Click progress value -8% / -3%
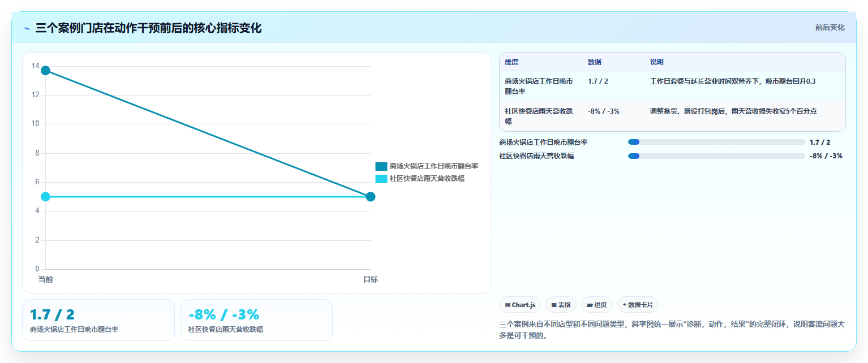Image resolution: width=868 pixels, height=363 pixels. click(826, 156)
